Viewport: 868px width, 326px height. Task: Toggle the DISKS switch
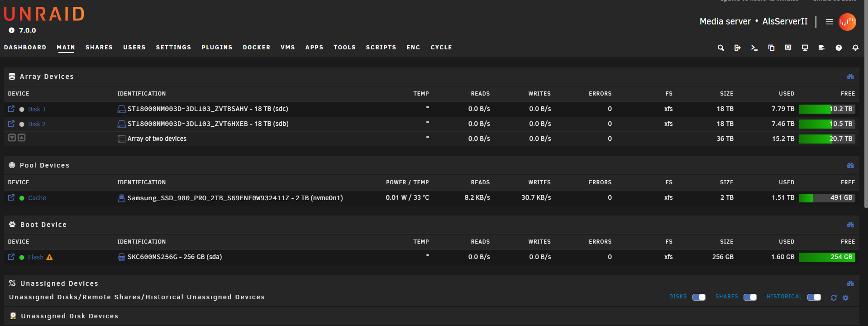(x=699, y=297)
